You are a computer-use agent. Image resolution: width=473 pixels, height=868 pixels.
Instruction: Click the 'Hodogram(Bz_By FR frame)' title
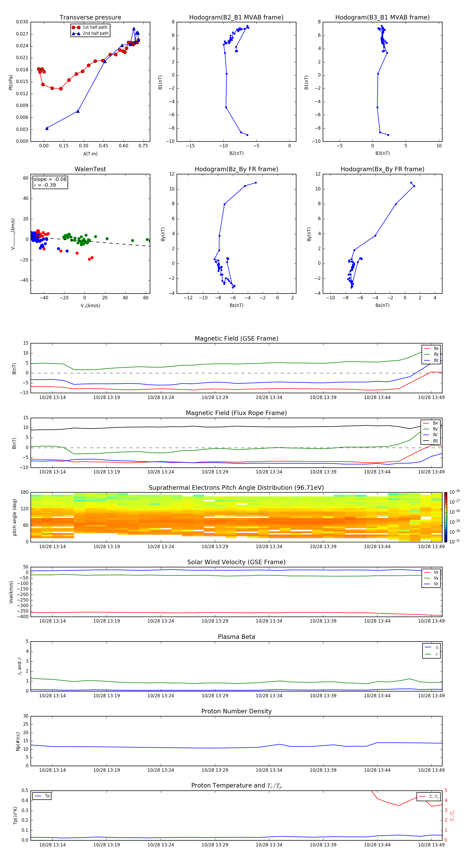coord(236,169)
